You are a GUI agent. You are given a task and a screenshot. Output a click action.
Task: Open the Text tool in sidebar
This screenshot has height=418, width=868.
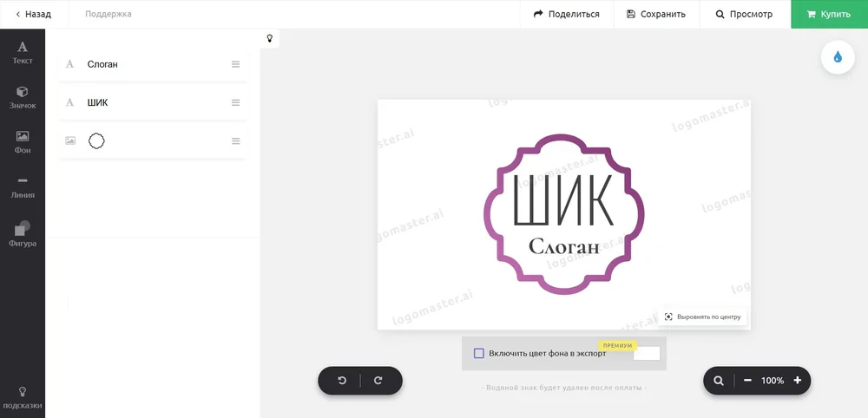click(x=23, y=53)
